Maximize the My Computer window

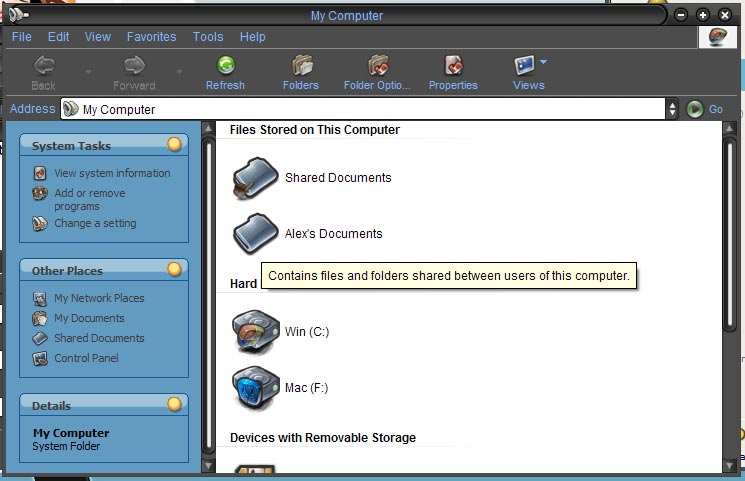tap(703, 15)
